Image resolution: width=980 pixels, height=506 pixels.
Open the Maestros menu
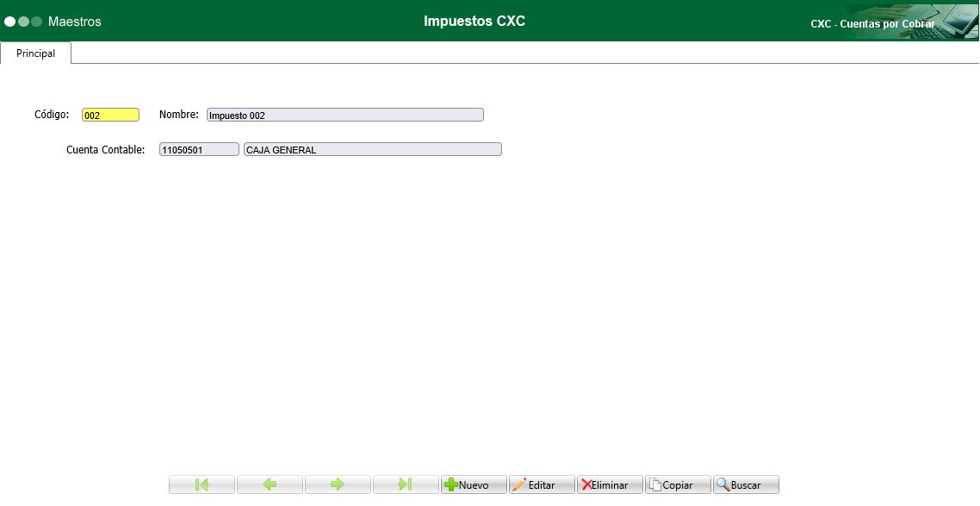[x=74, y=21]
